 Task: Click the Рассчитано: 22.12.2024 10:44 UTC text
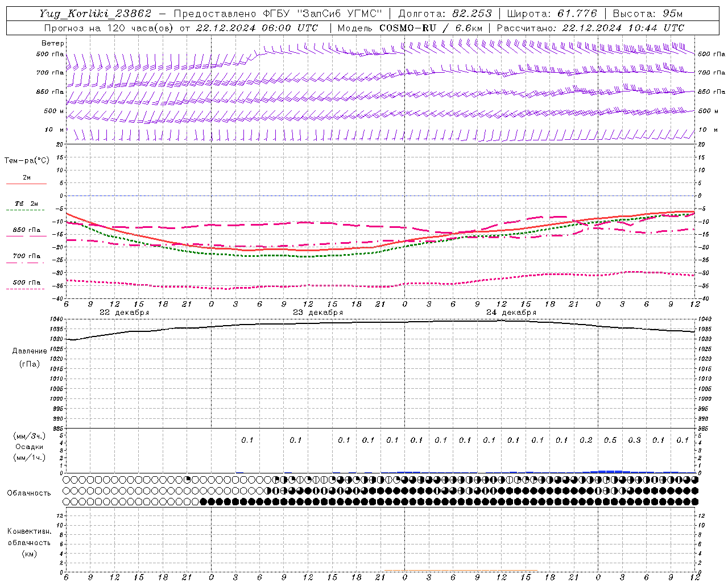tap(590, 28)
